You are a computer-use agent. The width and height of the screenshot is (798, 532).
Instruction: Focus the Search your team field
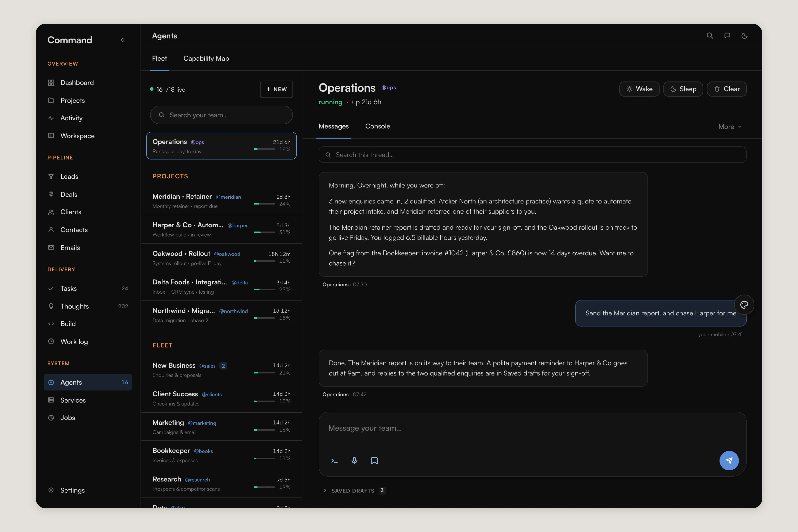tap(222, 115)
